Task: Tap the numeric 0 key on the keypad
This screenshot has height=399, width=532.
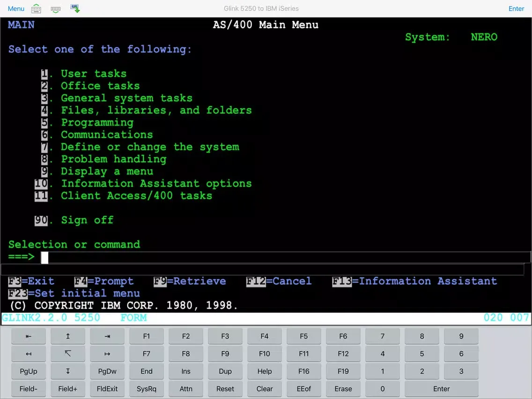Action: 383,389
